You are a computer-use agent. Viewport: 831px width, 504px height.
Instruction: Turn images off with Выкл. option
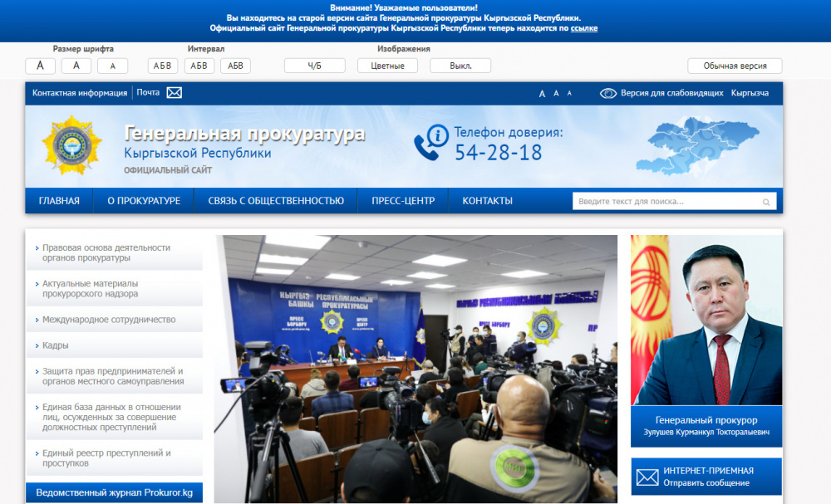tap(460, 65)
